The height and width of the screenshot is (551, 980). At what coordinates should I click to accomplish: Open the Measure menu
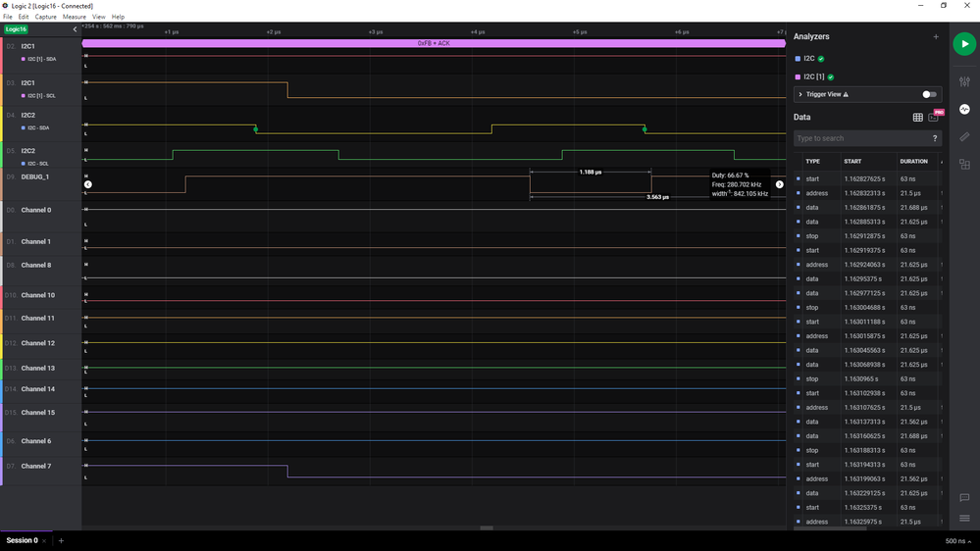click(75, 17)
